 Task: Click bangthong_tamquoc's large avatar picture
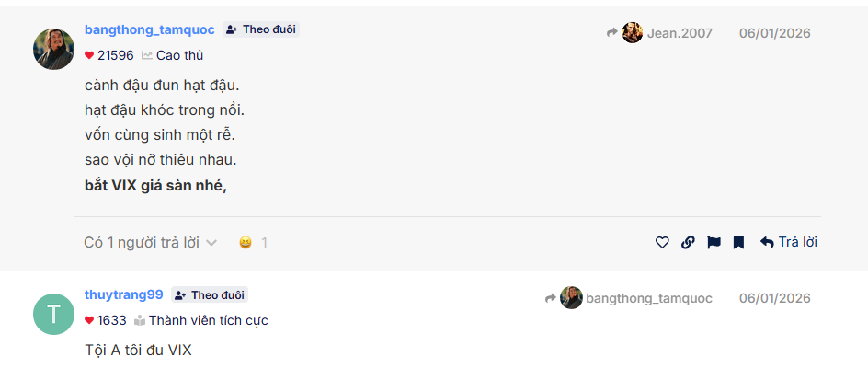click(53, 49)
